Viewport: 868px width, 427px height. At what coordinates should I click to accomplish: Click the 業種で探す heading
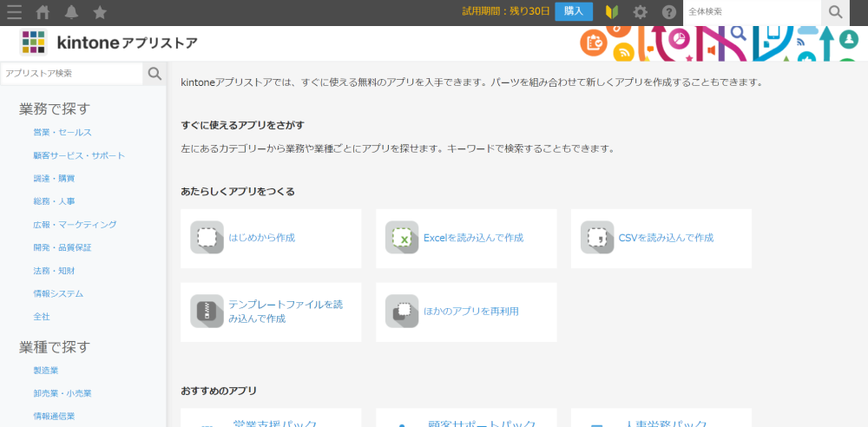(x=54, y=347)
